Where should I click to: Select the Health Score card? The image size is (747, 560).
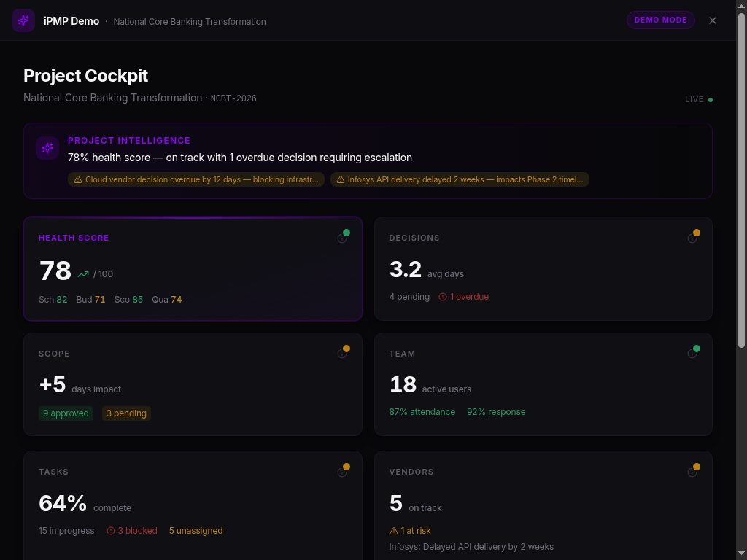(x=193, y=268)
